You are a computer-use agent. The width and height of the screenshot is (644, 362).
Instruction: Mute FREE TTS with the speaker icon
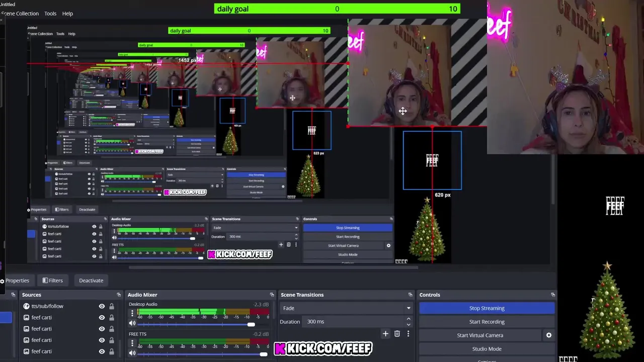tap(132, 354)
